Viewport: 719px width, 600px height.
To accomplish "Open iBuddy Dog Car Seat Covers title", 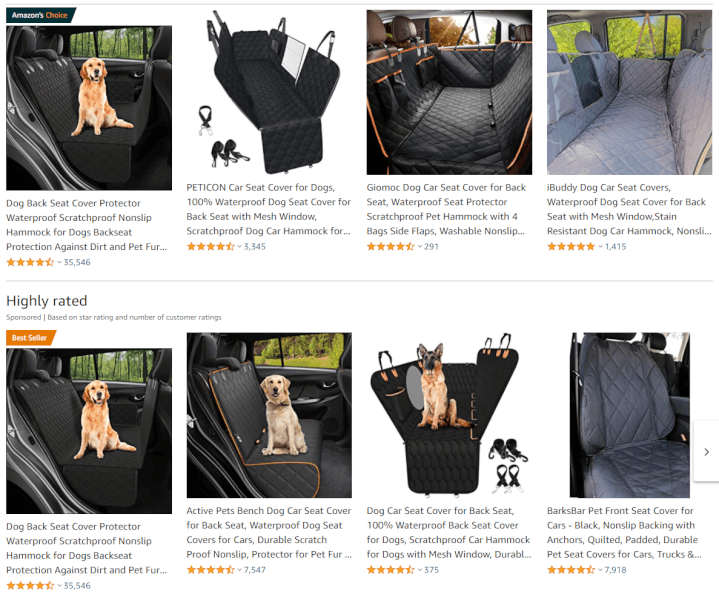I will tap(629, 209).
